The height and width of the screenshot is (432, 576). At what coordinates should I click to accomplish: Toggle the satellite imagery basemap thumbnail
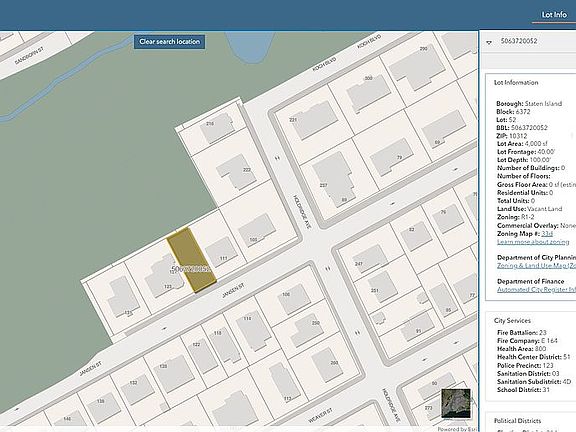(x=456, y=403)
